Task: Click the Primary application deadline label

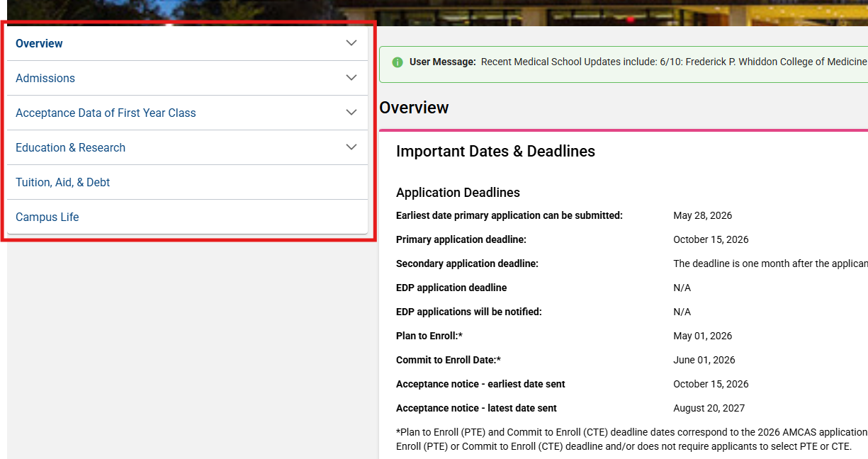Action: coord(461,239)
